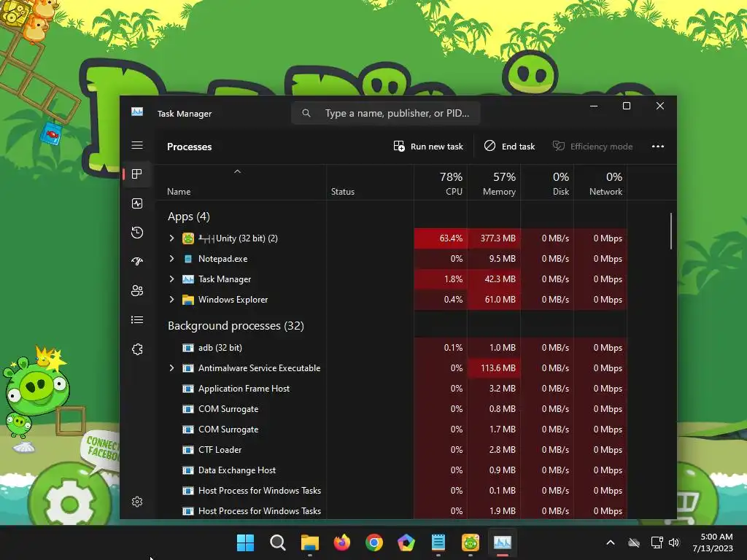Switch to Bad Piggies game taskbar icon

coord(471,542)
